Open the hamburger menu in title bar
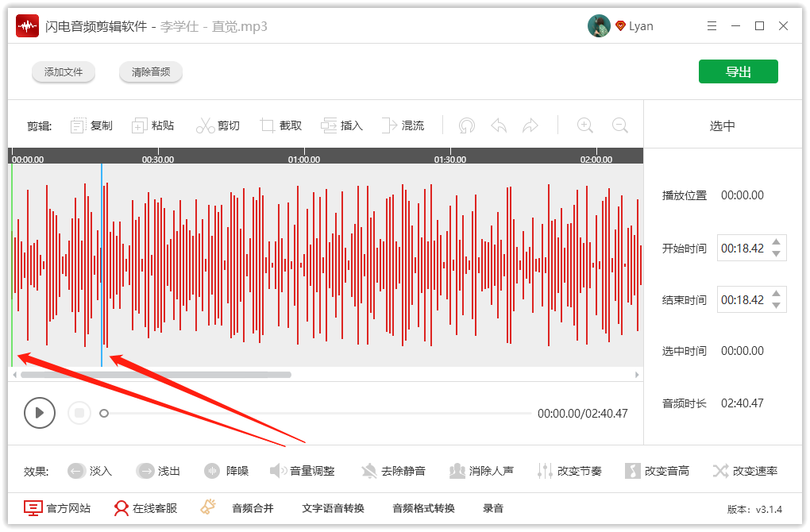The width and height of the screenshot is (810, 532). click(x=712, y=26)
